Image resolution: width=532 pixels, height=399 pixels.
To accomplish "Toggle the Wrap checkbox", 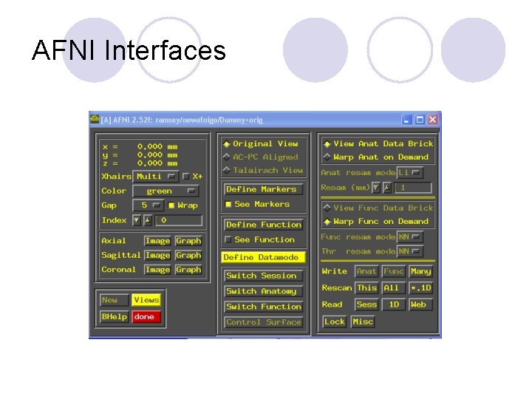I will (171, 205).
